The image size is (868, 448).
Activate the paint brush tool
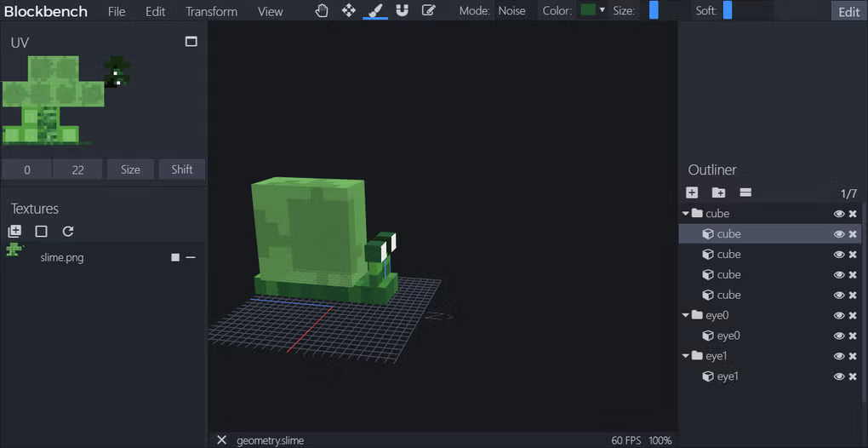pos(375,11)
